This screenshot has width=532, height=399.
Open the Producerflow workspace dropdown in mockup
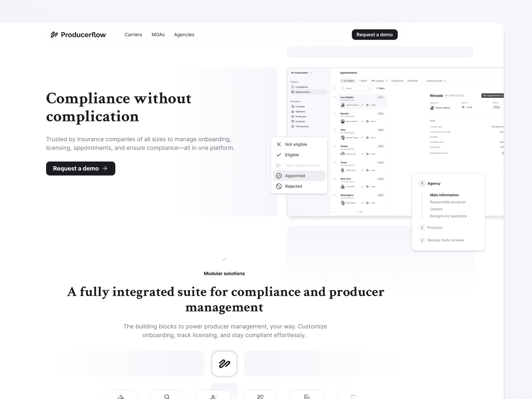coord(302,73)
